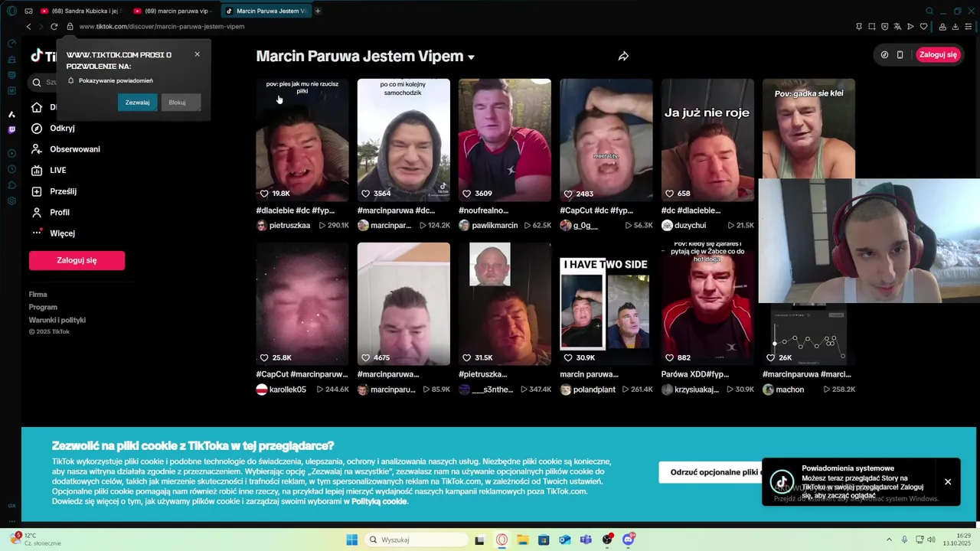
Task: Open File Explorer from taskbar
Action: [x=522, y=540]
